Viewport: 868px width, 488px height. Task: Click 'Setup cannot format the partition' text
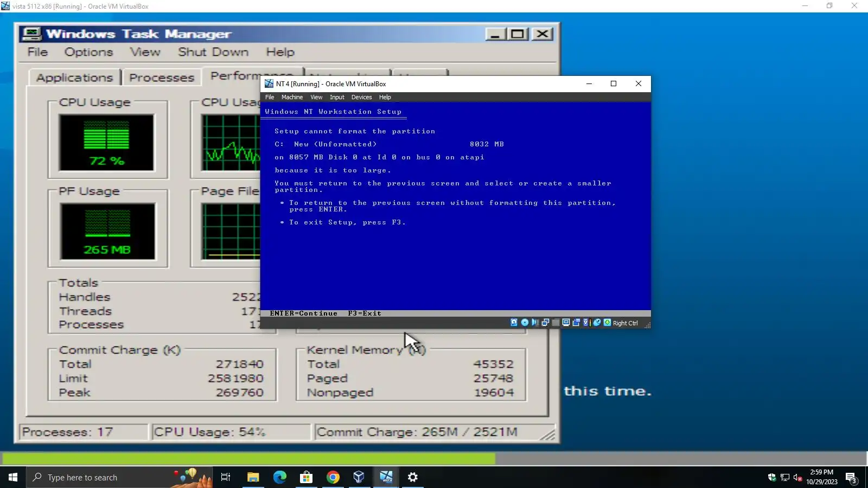(x=355, y=131)
